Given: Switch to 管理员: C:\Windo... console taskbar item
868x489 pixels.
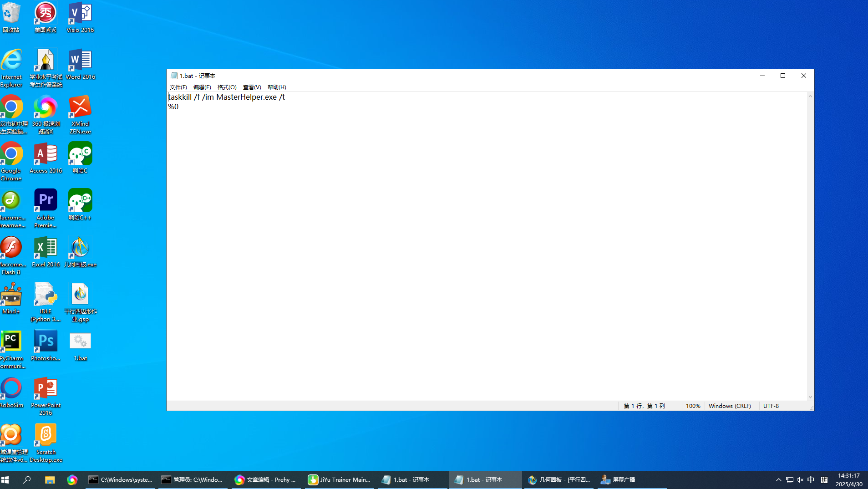Looking at the screenshot, I should pyautogui.click(x=193, y=479).
